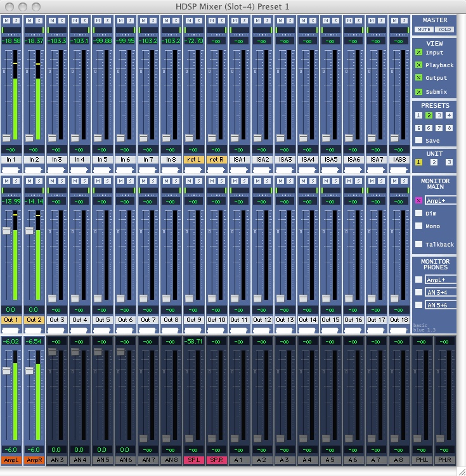This screenshot has width=466, height=476.
Task: Toggle the Submix view checkbox
Action: pyautogui.click(x=418, y=92)
